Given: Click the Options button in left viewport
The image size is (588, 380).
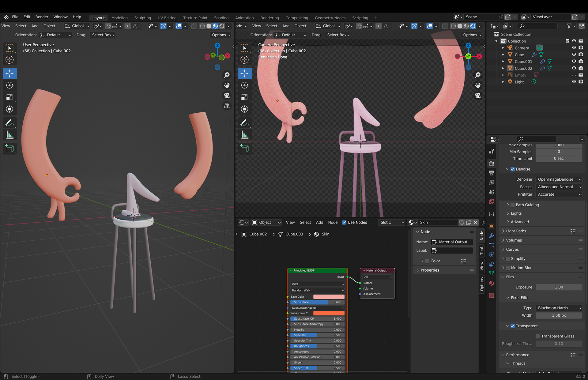Looking at the screenshot, I should (221, 35).
